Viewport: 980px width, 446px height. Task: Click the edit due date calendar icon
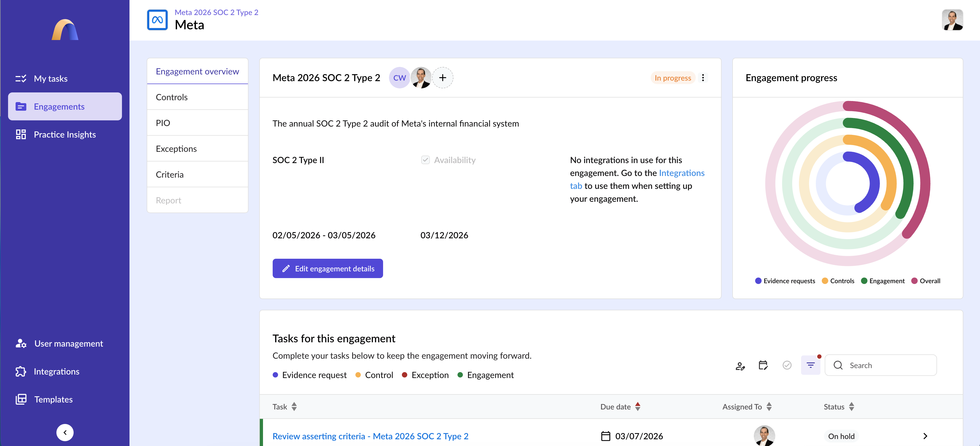tap(763, 365)
